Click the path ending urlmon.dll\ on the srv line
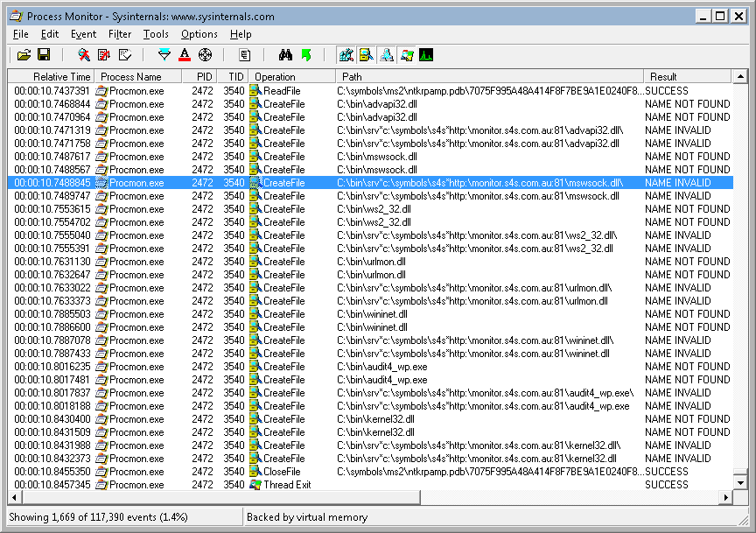 tap(474, 288)
